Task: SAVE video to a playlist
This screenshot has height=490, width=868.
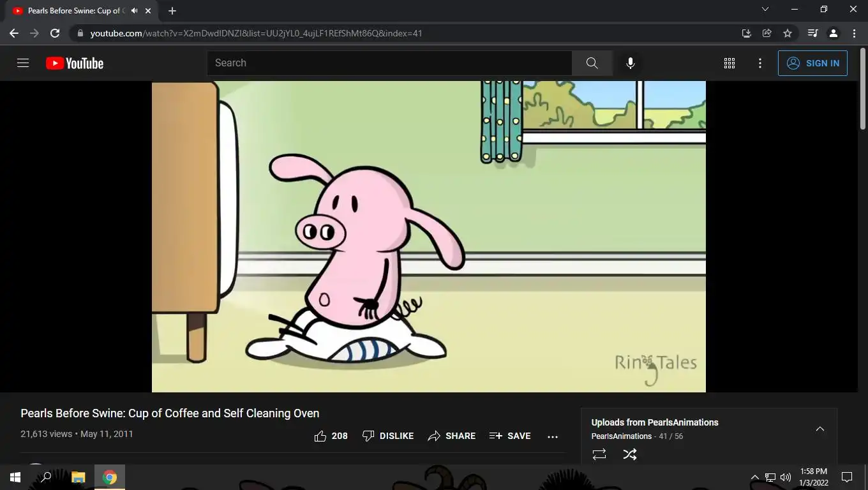Action: 510,436
